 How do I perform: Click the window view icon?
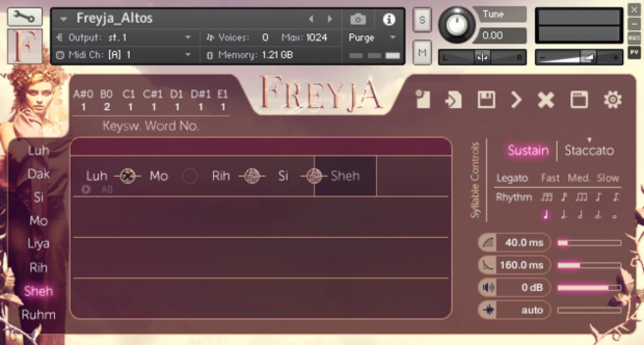point(579,100)
